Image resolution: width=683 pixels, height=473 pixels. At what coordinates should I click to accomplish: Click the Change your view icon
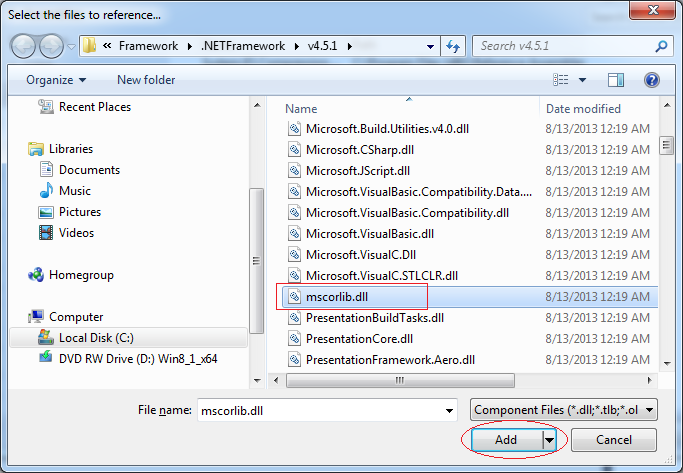(561, 80)
